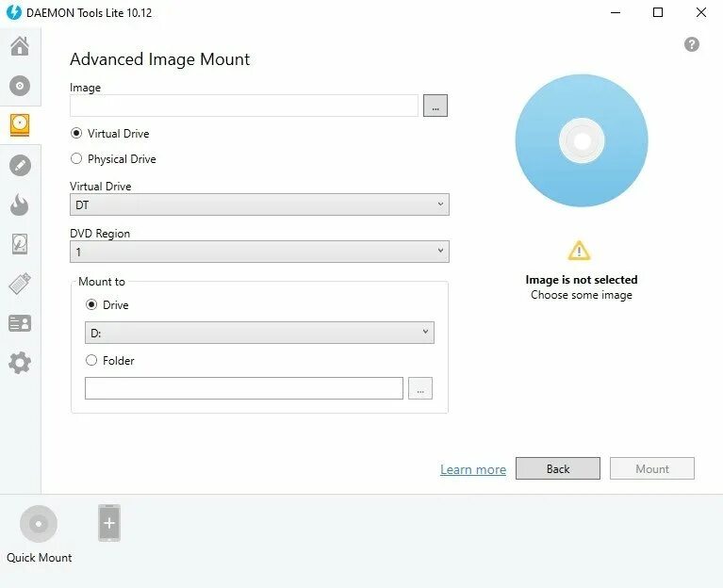Click the 'Image is not selected' message
The height and width of the screenshot is (588, 723).
pos(582,280)
